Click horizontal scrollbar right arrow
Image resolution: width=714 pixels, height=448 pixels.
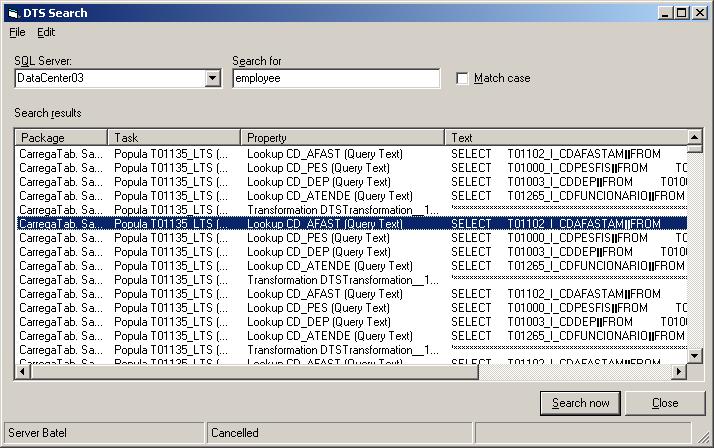(x=679, y=372)
